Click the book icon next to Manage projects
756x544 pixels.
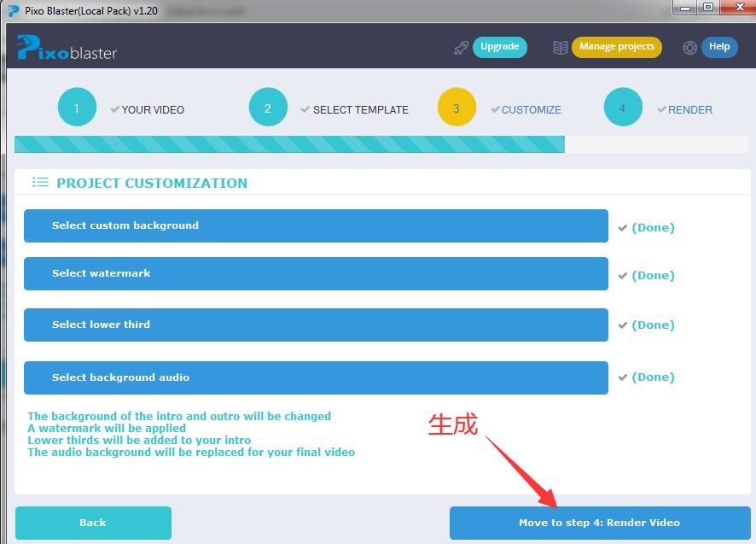click(561, 47)
